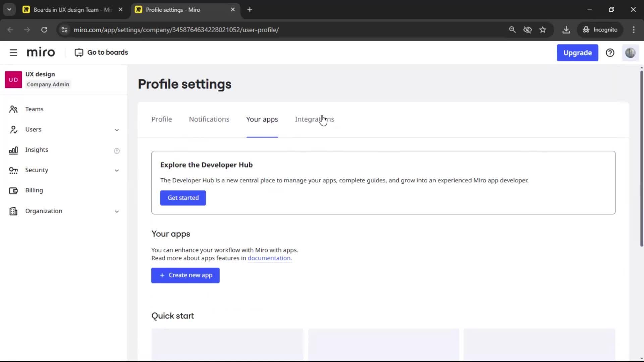This screenshot has height=362, width=644.
Task: Click the miro logo
Action: [x=41, y=53]
